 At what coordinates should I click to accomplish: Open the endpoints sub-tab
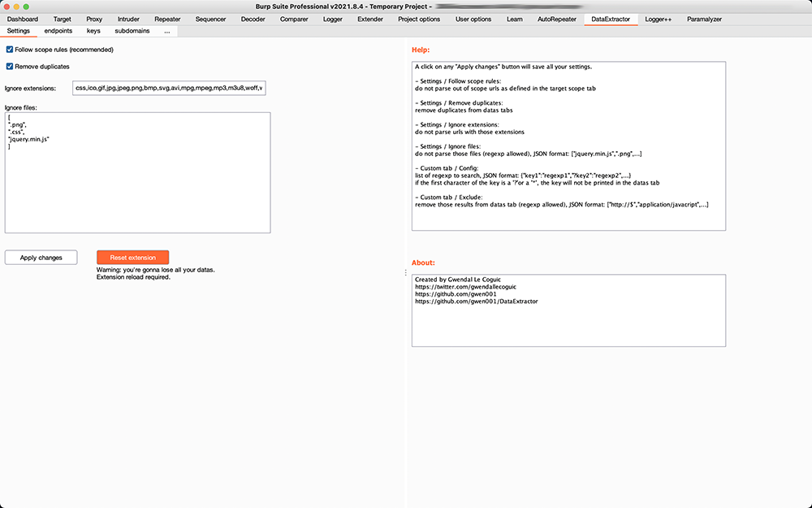(58, 31)
